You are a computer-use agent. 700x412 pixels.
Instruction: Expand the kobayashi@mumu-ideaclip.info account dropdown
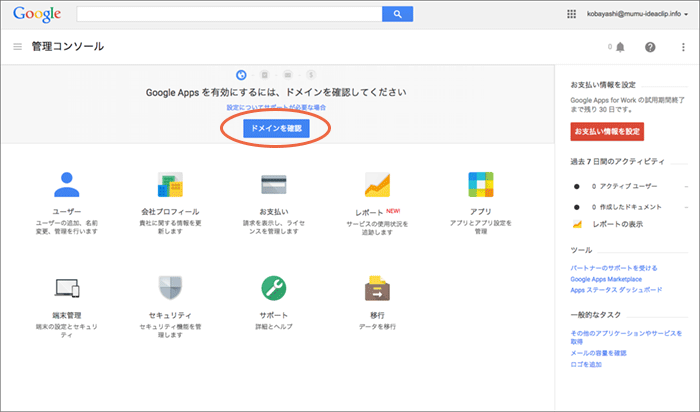[637, 14]
